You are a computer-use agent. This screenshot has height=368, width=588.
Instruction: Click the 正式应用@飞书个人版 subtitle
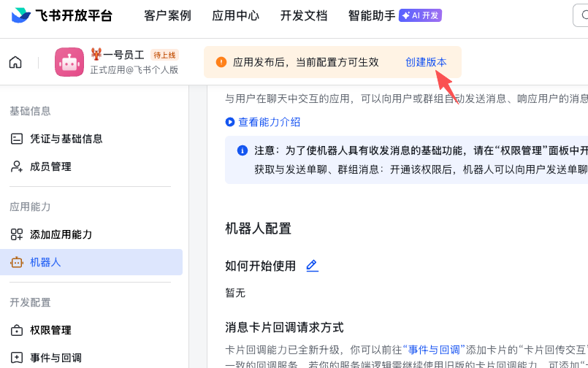coord(134,69)
